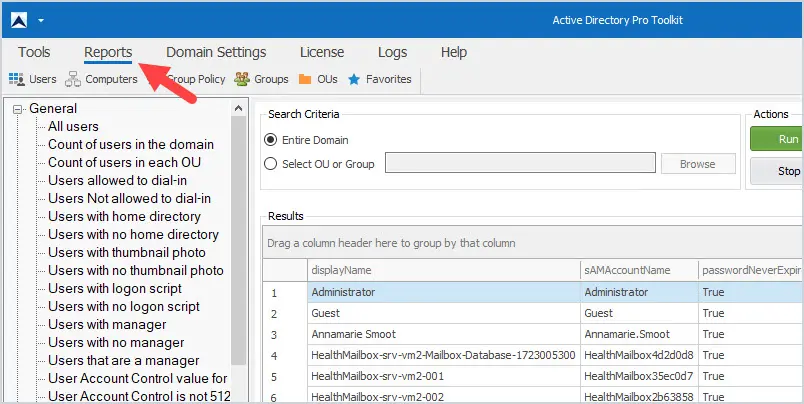Sort by the displayName column header
This screenshot has width=804, height=404.
(x=444, y=270)
